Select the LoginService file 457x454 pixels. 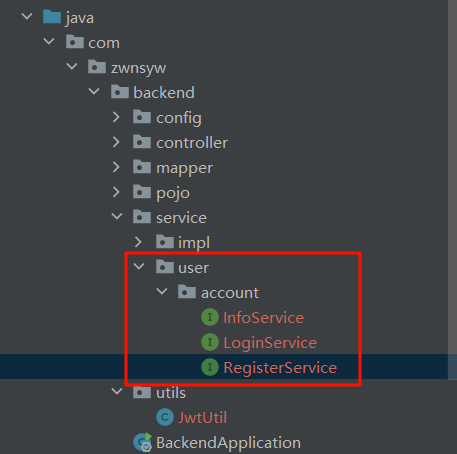270,343
